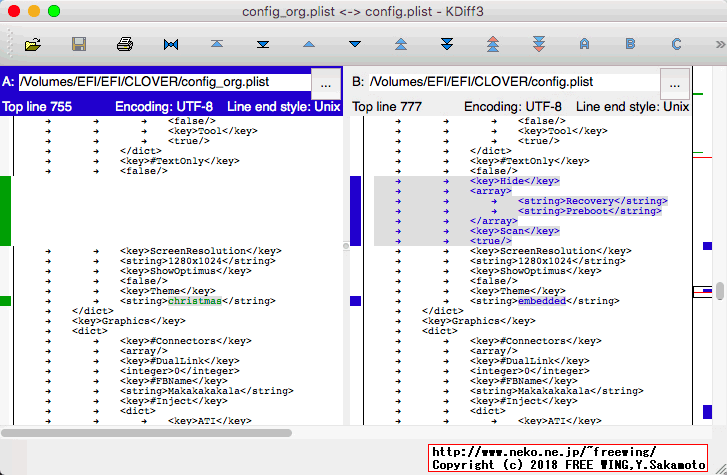727x475 pixels.
Task: Go to previous delta up arrow
Action: (x=309, y=45)
